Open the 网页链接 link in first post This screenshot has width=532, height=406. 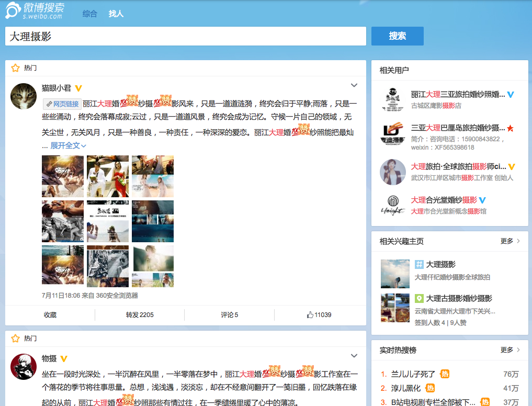[x=62, y=104]
